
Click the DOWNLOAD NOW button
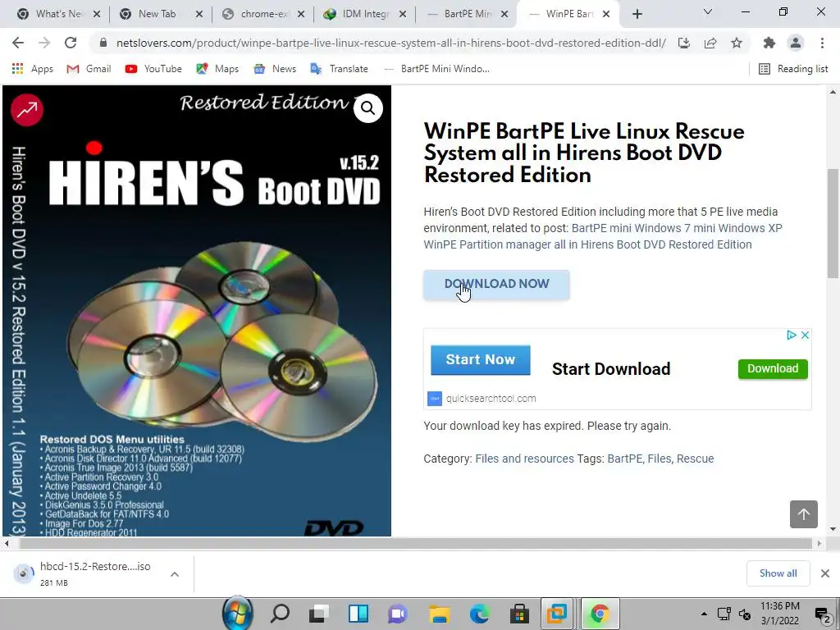pyautogui.click(x=496, y=285)
